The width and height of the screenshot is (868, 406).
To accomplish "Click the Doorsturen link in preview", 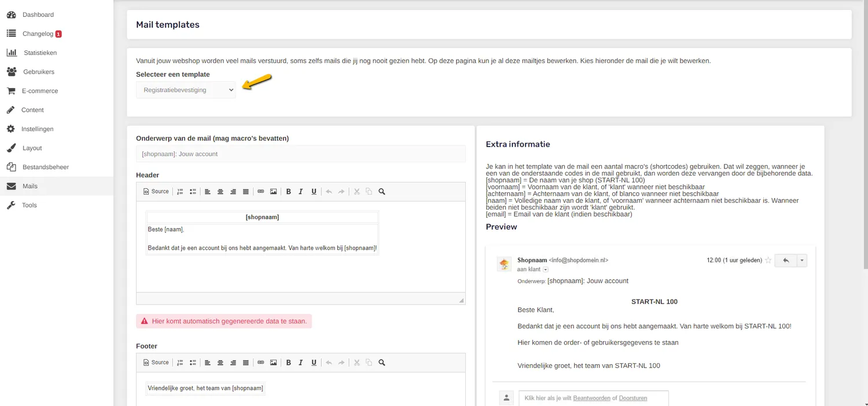I will pos(633,398).
